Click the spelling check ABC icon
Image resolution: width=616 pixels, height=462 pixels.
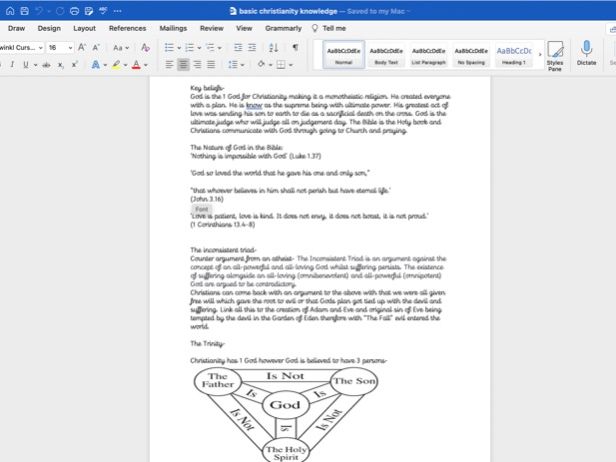coord(103,11)
